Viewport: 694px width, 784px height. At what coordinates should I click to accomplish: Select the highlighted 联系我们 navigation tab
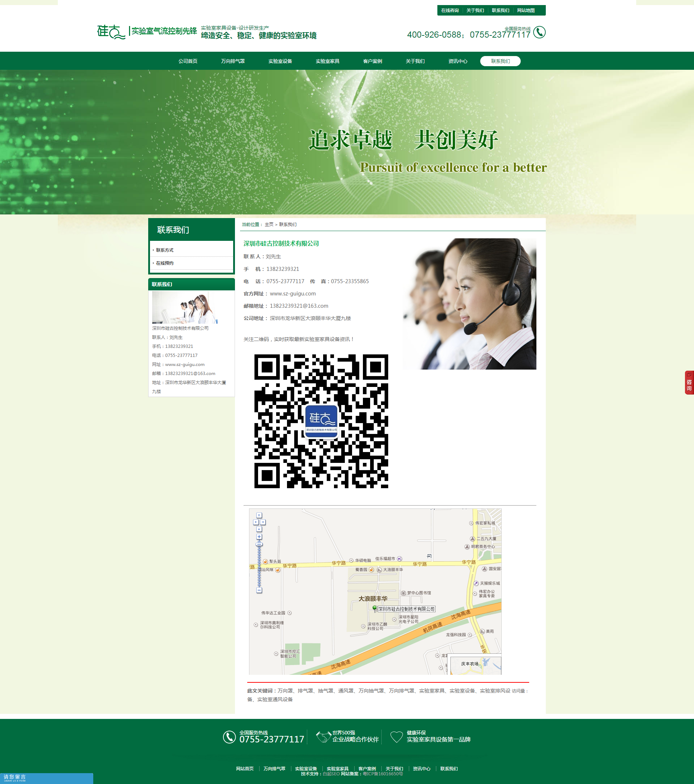coord(500,61)
